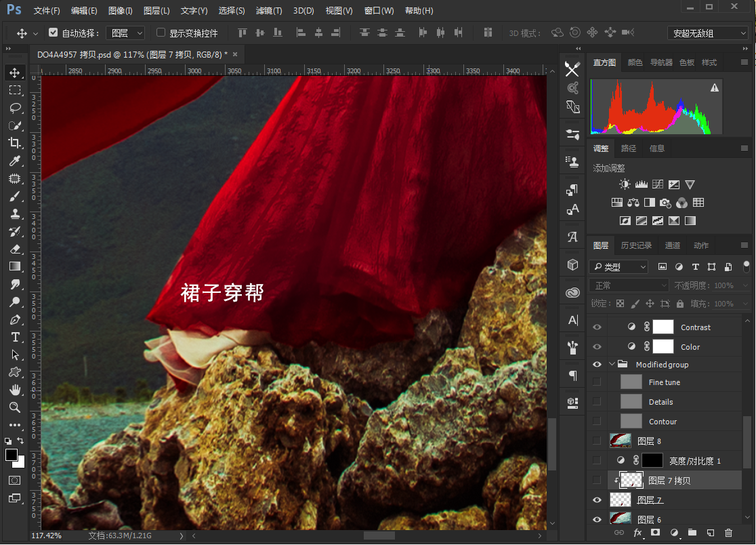This screenshot has width=756, height=545.
Task: Add a Curves adjustment icon
Action: pyautogui.click(x=658, y=184)
